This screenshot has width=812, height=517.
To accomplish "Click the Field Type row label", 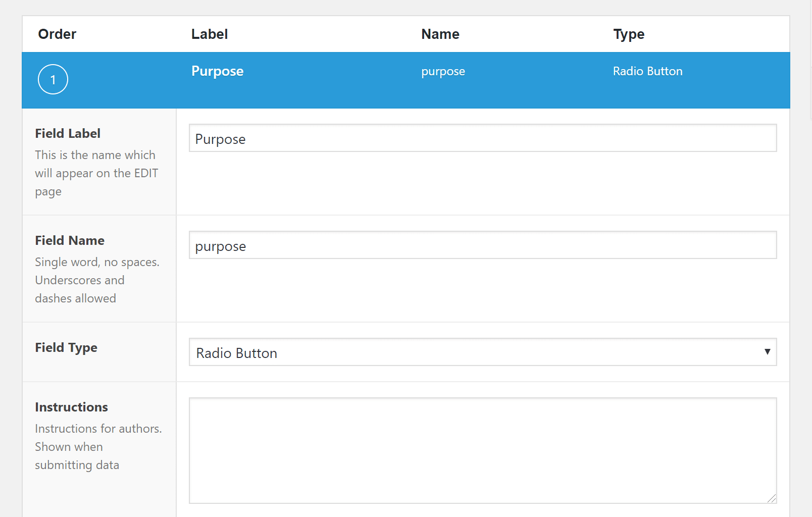I will [66, 347].
